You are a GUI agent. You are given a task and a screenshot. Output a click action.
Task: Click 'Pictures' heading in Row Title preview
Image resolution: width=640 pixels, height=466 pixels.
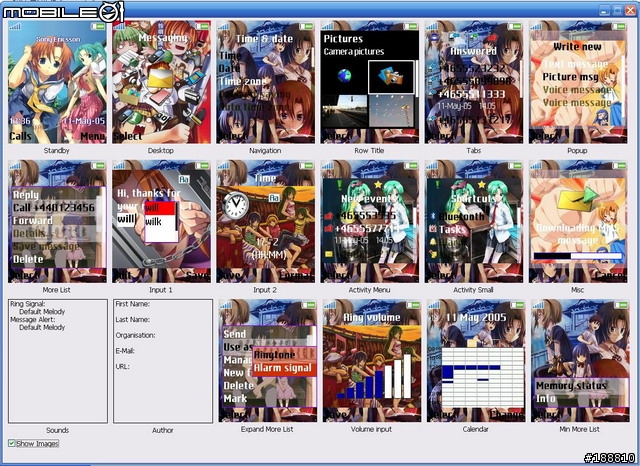[x=343, y=39]
